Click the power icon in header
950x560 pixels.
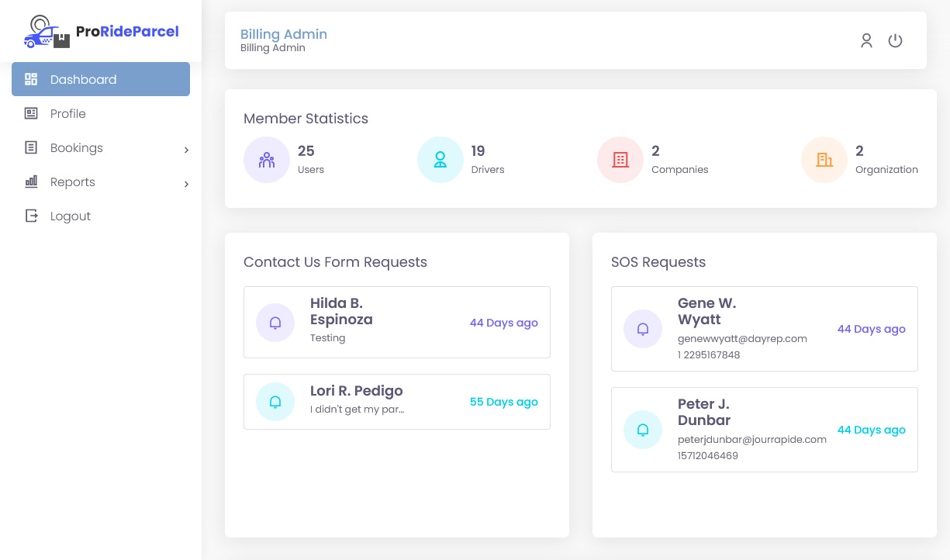coord(896,40)
